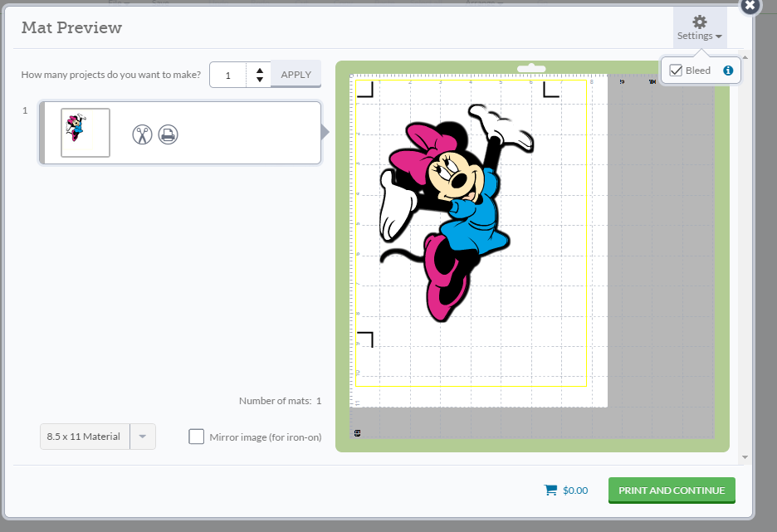This screenshot has width=777, height=532.
Task: Toggle the Bleed checkbox
Action: click(676, 71)
